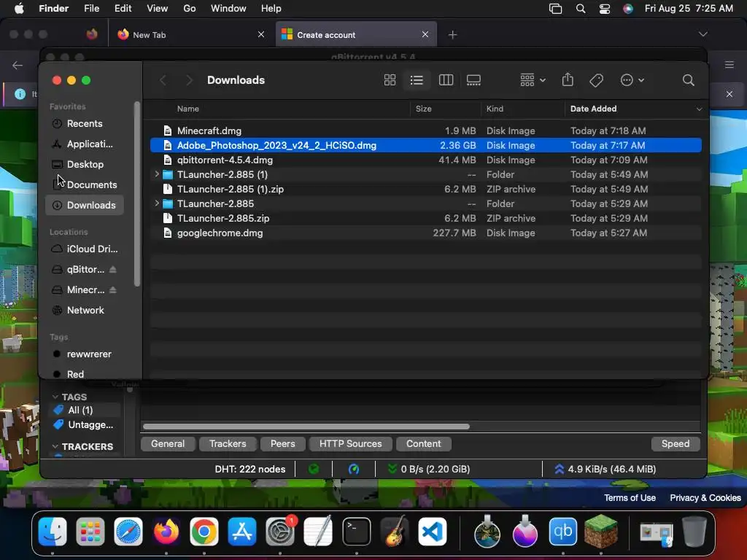The image size is (747, 560).
Task: Open Desktop in Finder sidebar
Action: point(85,164)
